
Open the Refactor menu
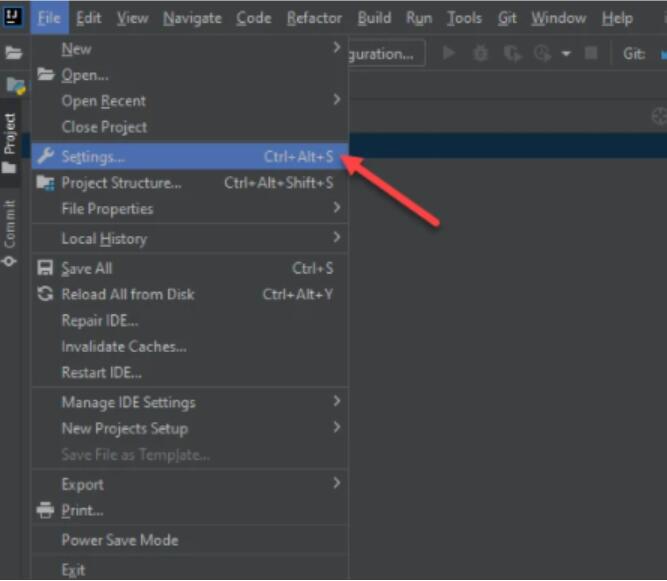[314, 18]
